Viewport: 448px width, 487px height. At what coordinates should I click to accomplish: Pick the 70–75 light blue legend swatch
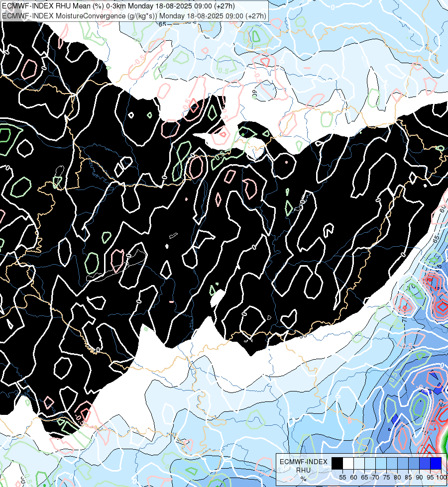pos(381,464)
